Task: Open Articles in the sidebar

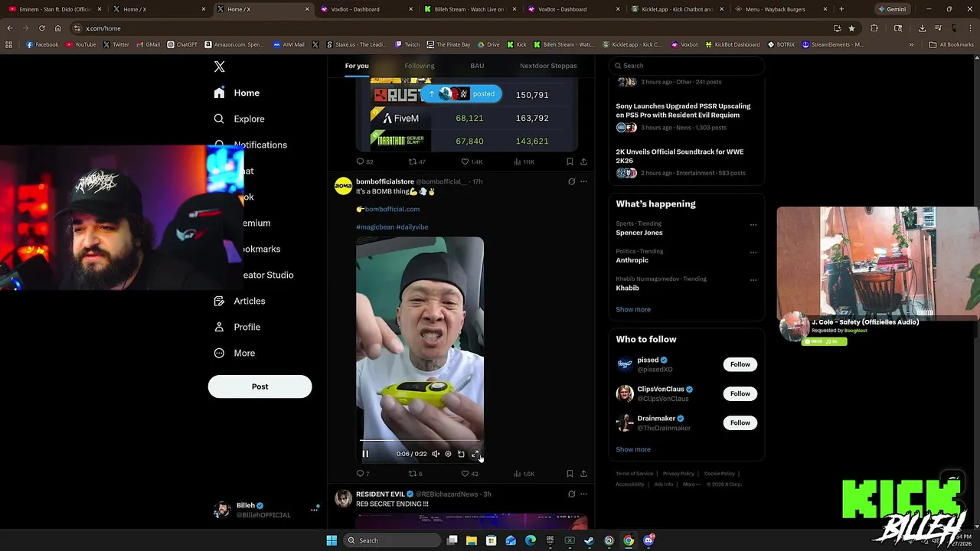Action: [x=239, y=301]
